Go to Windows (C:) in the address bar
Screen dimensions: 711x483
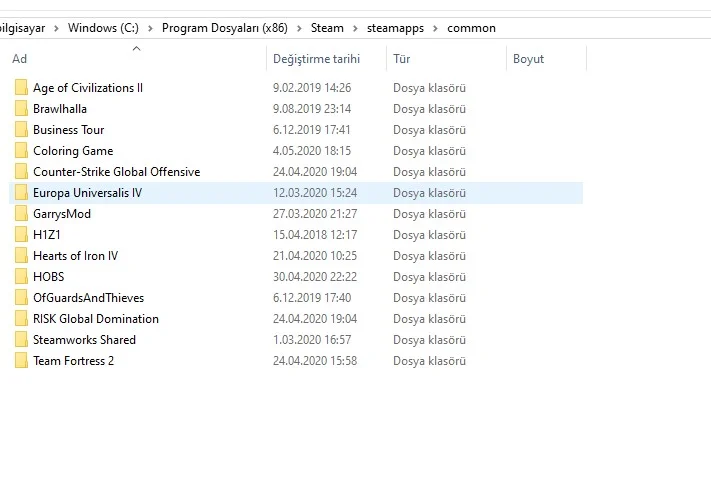click(103, 28)
